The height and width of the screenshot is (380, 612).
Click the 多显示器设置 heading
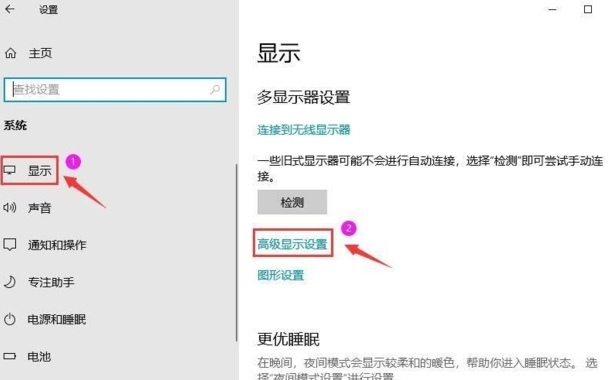click(303, 98)
